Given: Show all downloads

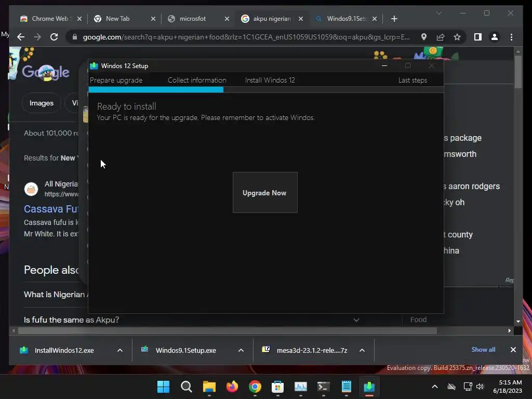Looking at the screenshot, I should point(483,350).
